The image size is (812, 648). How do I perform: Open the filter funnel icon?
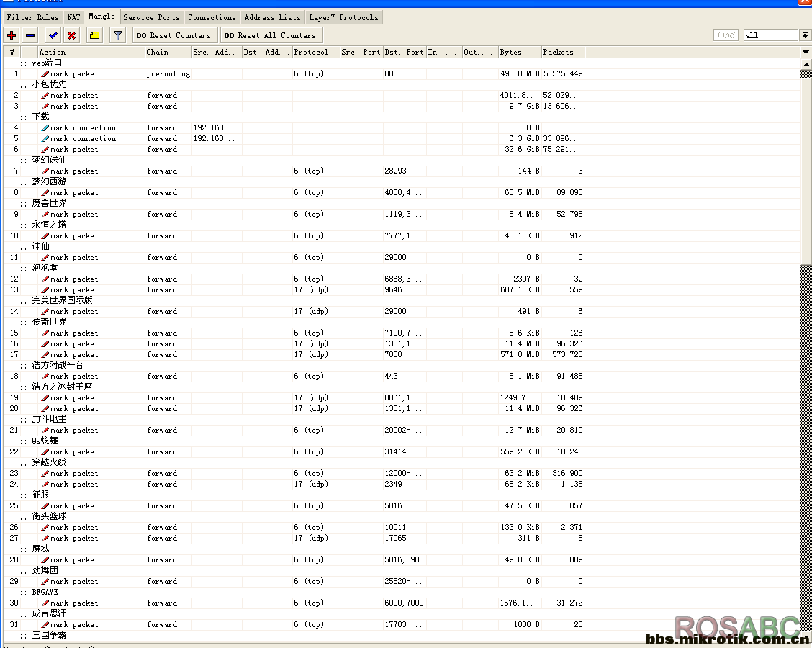point(118,35)
